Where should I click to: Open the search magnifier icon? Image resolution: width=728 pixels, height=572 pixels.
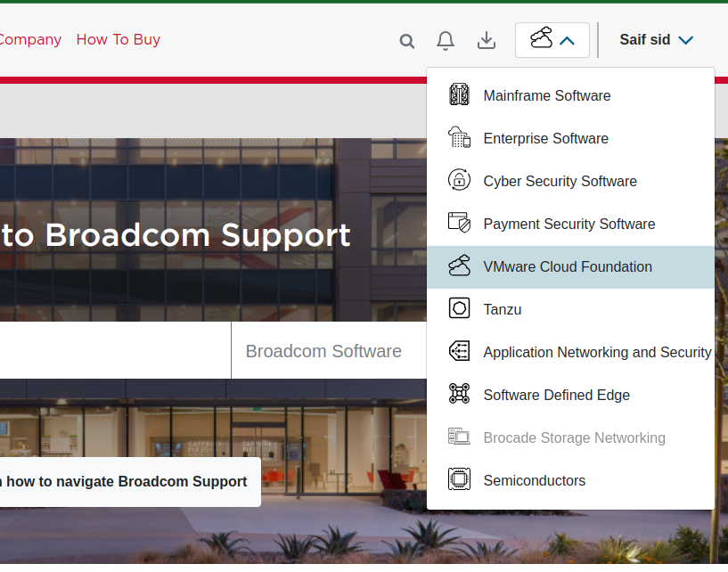pos(406,41)
